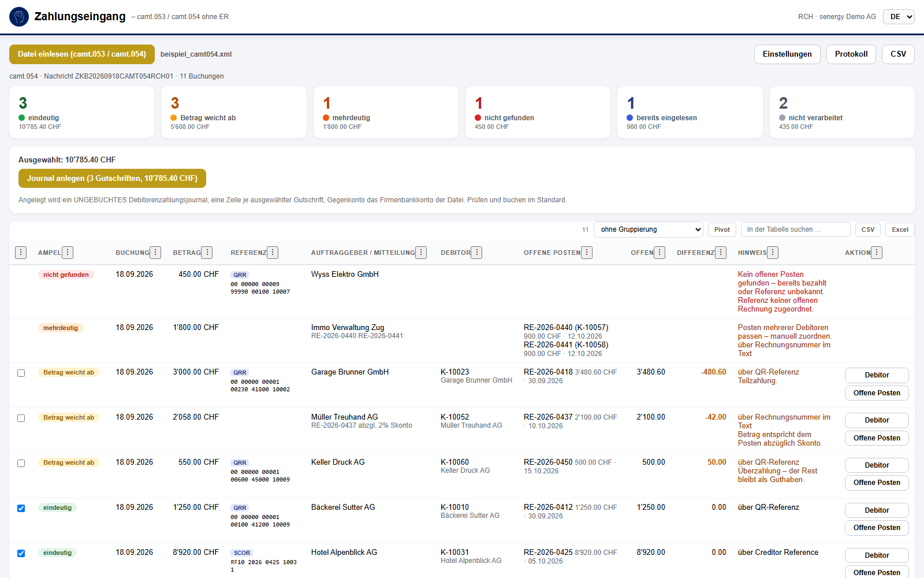Click difference value -480.60
Screen dimensions: 924x578
point(714,372)
